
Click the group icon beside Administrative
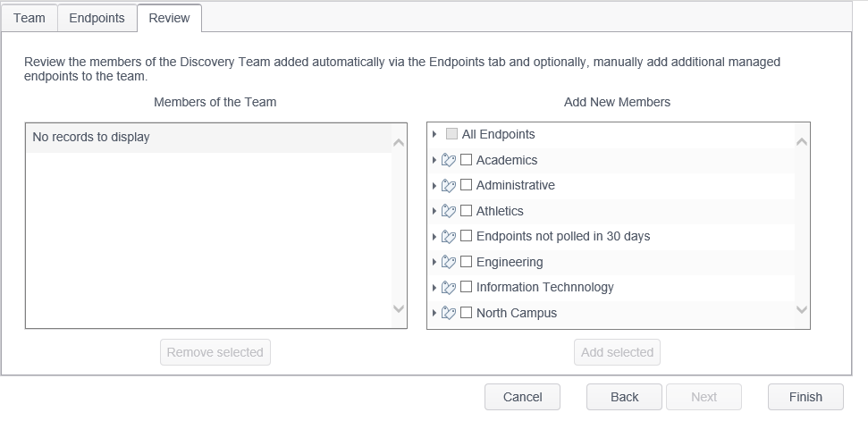click(x=449, y=186)
